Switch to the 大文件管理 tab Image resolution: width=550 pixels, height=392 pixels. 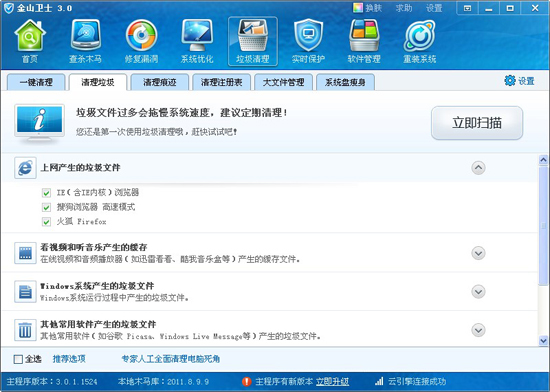click(283, 82)
